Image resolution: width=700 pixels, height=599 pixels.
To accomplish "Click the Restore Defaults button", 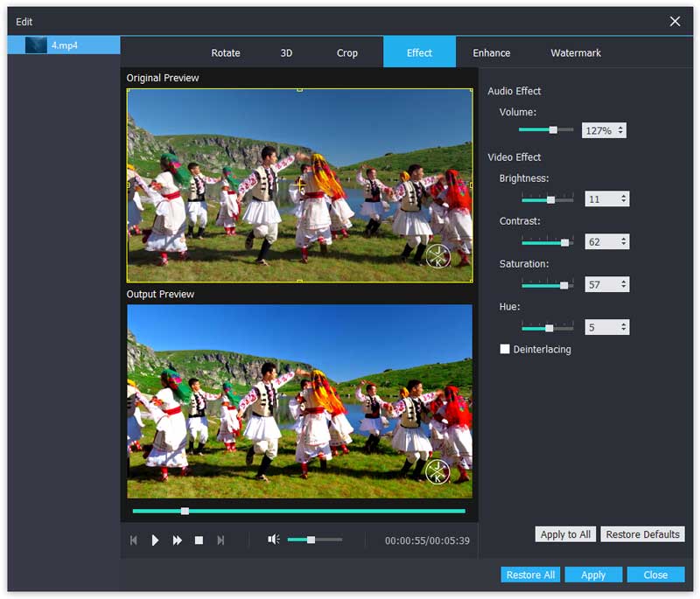I will pos(642,534).
